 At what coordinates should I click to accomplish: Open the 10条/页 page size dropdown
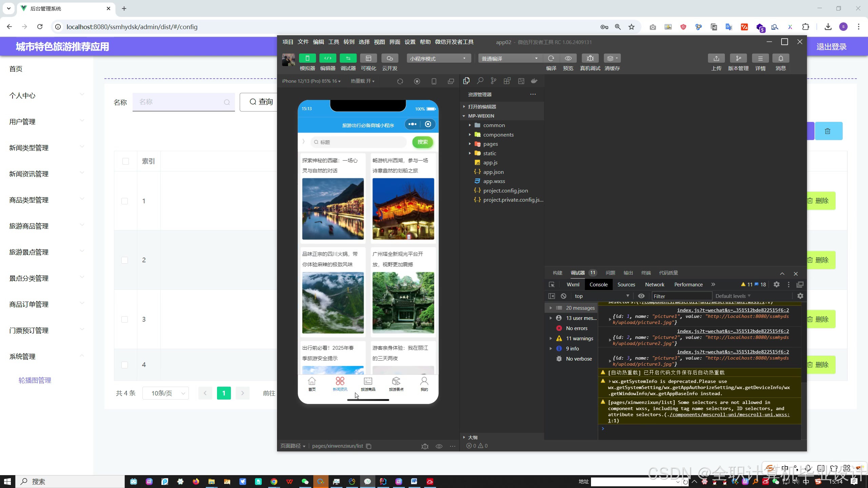click(165, 393)
